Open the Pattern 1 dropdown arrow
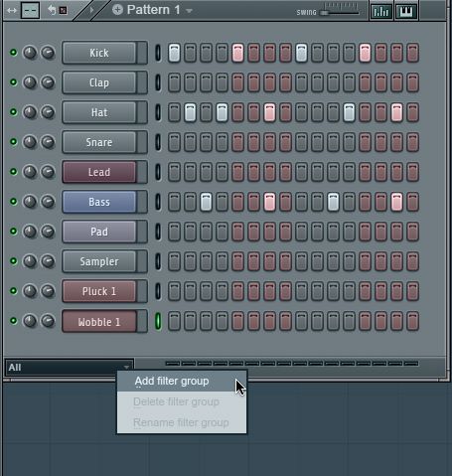 click(189, 11)
